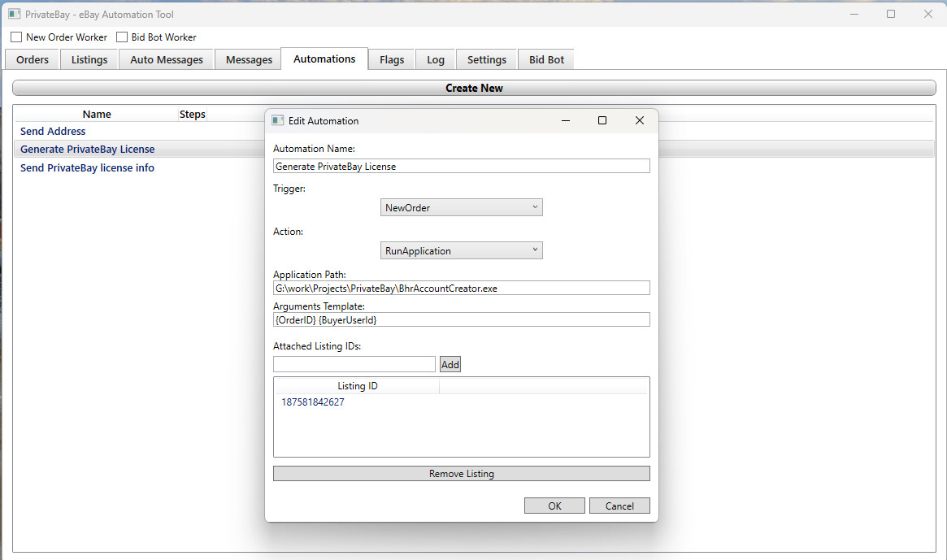Open the Flags tab
This screenshot has height=560, width=947.
pyautogui.click(x=391, y=59)
